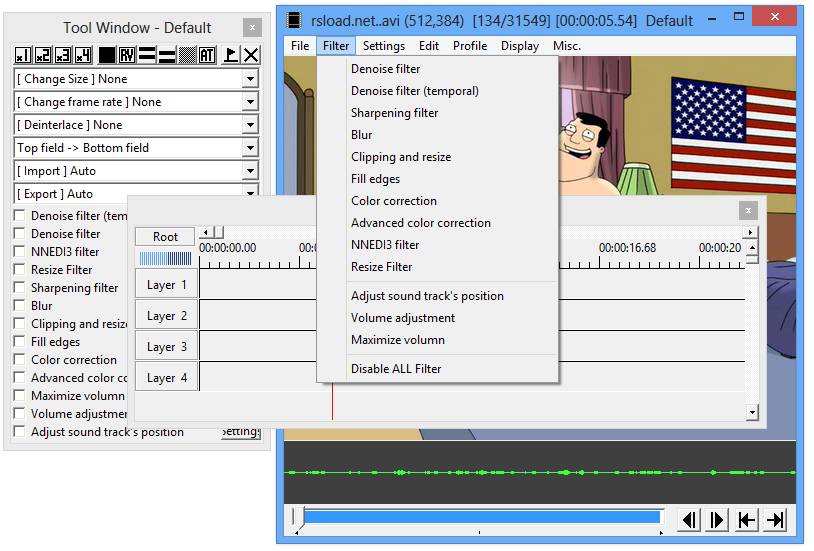This screenshot has width=814, height=551.
Task: Select the x1 zoom button in Tool Window
Action: (23, 55)
